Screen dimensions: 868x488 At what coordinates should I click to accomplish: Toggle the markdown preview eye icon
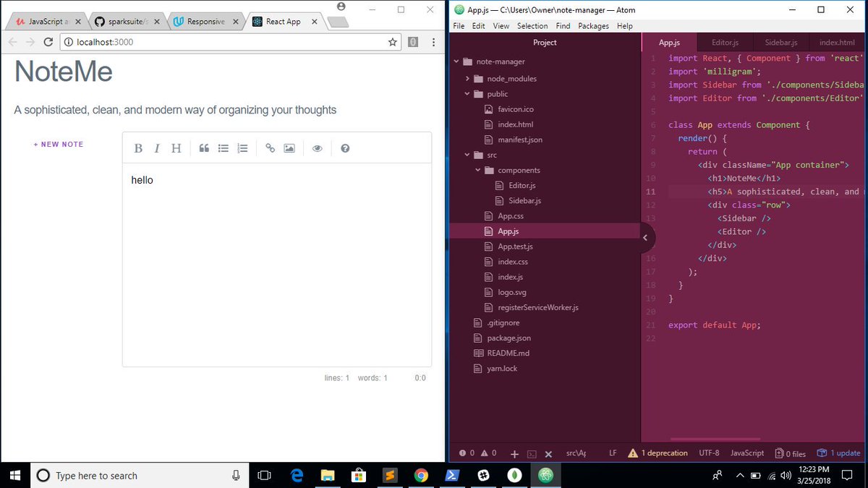317,148
